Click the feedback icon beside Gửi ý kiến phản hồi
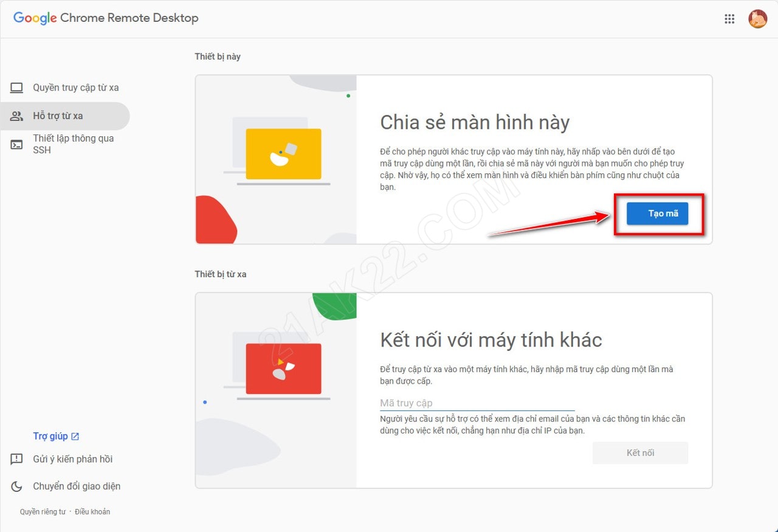This screenshot has width=778, height=532. pyautogui.click(x=16, y=459)
